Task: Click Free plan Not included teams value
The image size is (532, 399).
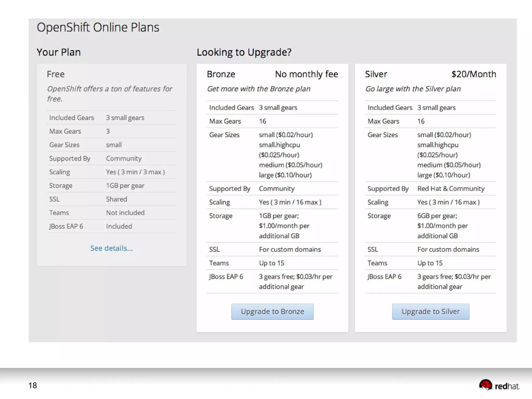Action: click(125, 213)
